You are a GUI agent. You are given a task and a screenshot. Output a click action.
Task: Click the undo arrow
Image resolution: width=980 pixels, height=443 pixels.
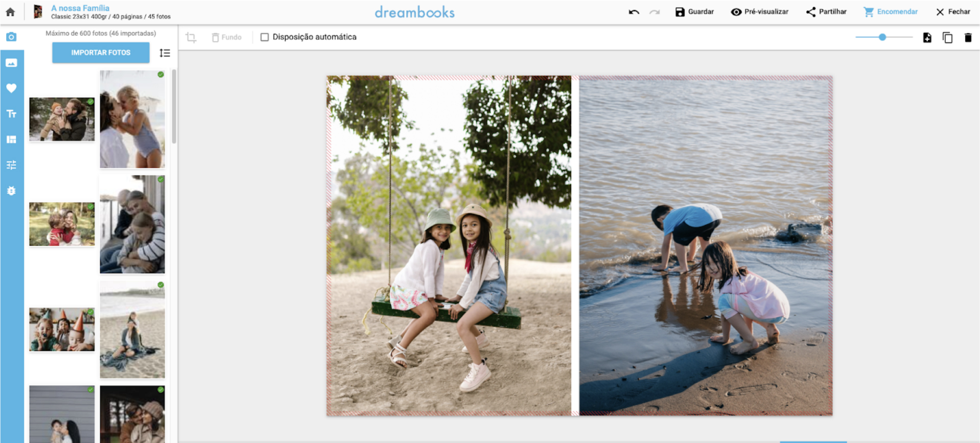tap(634, 12)
